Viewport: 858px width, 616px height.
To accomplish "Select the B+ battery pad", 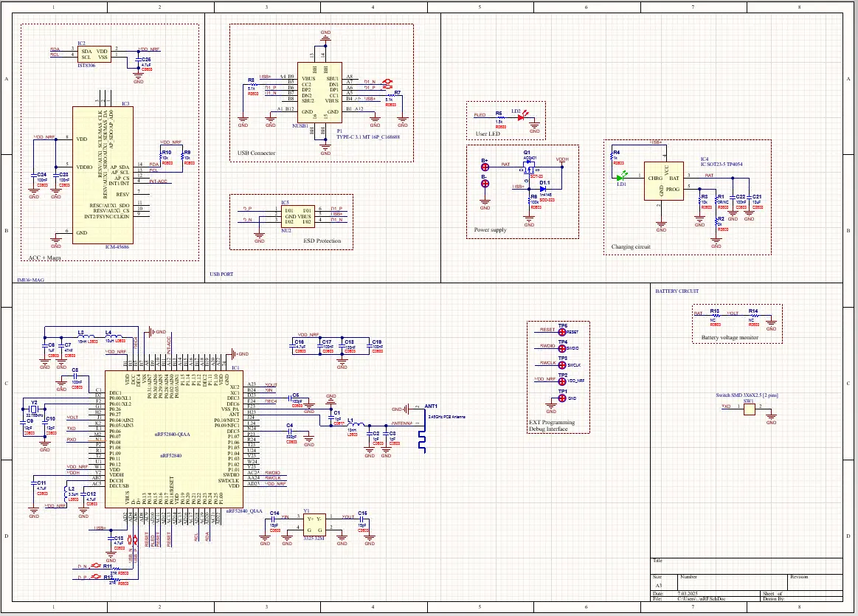I will point(485,167).
